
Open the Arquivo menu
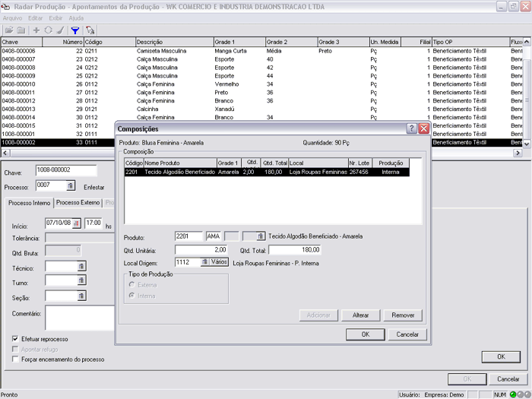pos(12,17)
